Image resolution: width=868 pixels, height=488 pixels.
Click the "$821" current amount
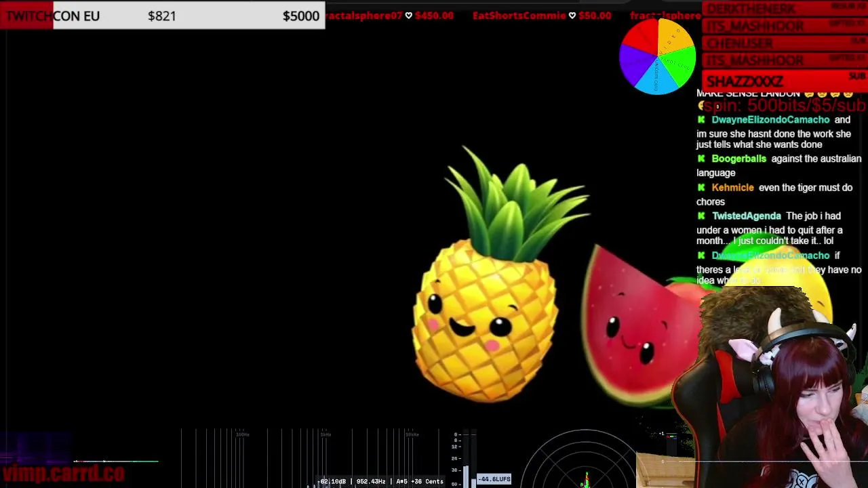coord(162,16)
